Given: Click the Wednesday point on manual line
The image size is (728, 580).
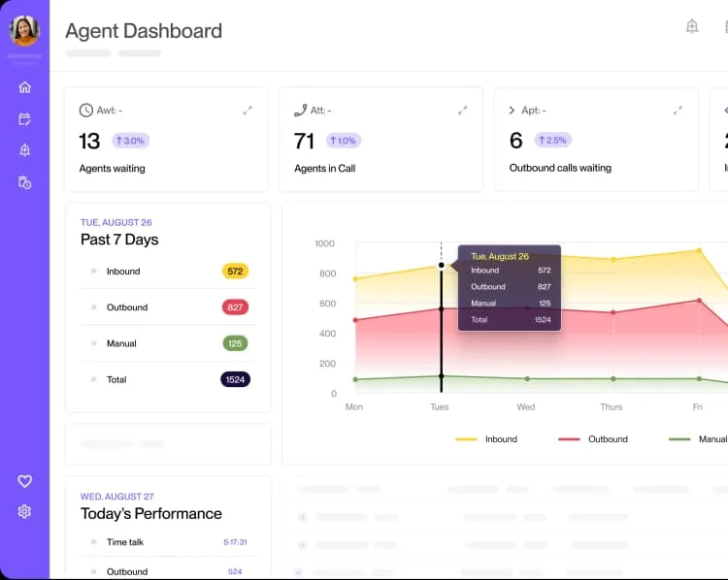Looking at the screenshot, I should click(527, 379).
